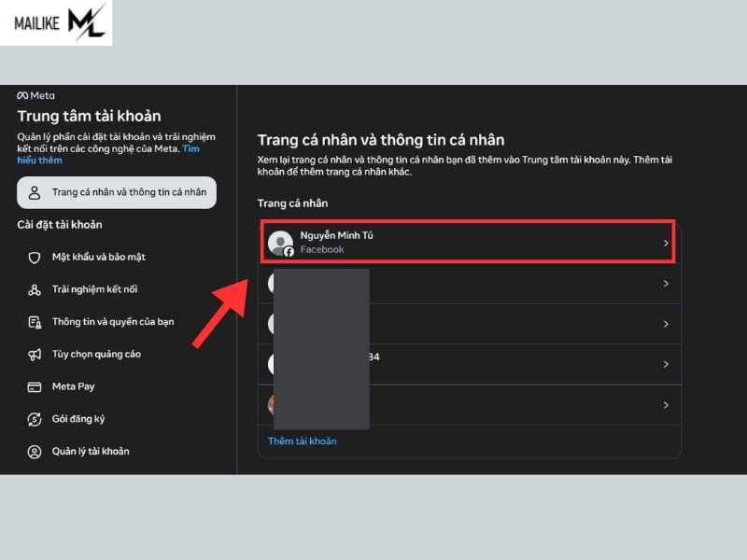
Task: Click Thêm tài khoản link
Action: (302, 441)
